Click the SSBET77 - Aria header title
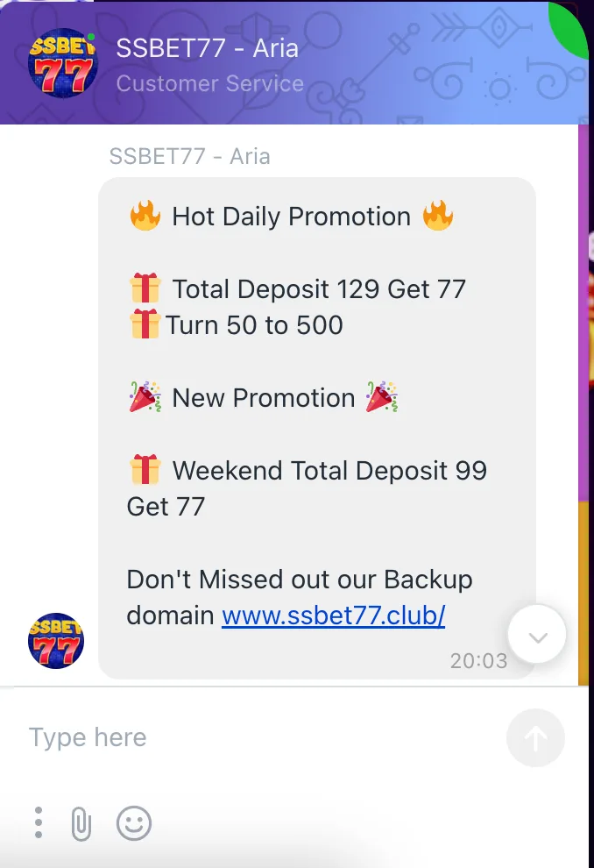This screenshot has height=868, width=594. pyautogui.click(x=208, y=48)
